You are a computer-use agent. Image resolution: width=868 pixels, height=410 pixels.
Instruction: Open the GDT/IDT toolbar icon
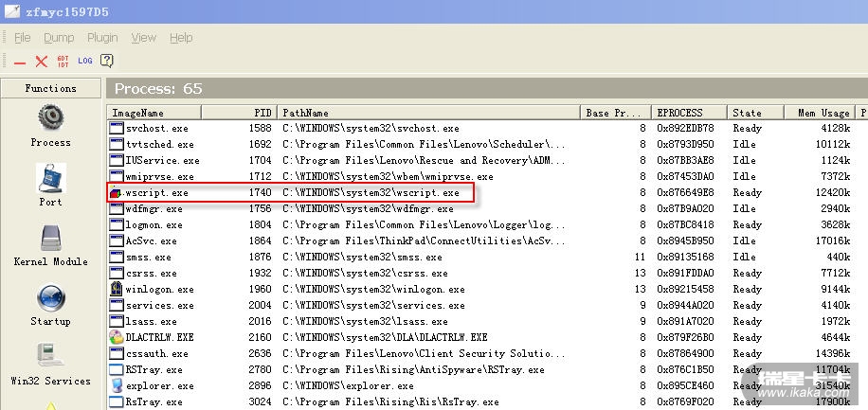(x=63, y=61)
